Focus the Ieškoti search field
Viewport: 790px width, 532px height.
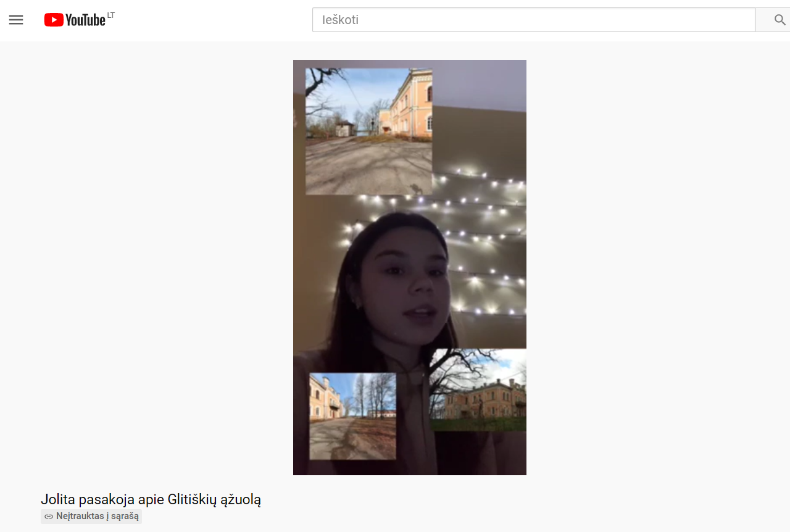[x=534, y=20]
